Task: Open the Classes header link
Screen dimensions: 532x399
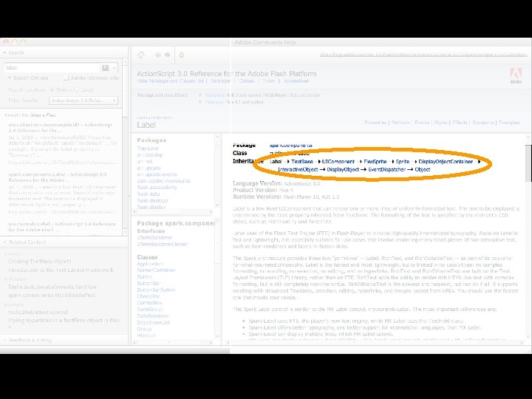Action: [247, 81]
